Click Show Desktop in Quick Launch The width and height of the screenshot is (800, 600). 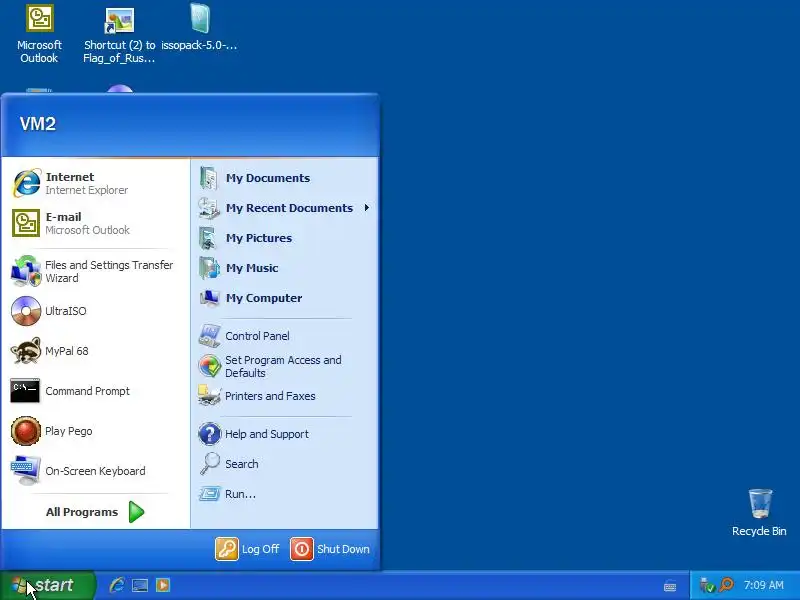coord(140,585)
